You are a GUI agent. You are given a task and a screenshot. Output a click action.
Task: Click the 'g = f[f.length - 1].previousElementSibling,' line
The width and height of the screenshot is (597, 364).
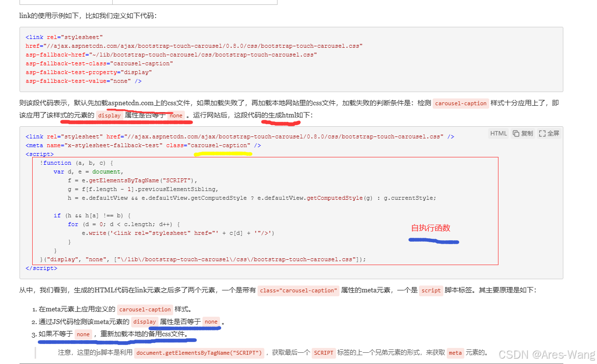point(143,189)
